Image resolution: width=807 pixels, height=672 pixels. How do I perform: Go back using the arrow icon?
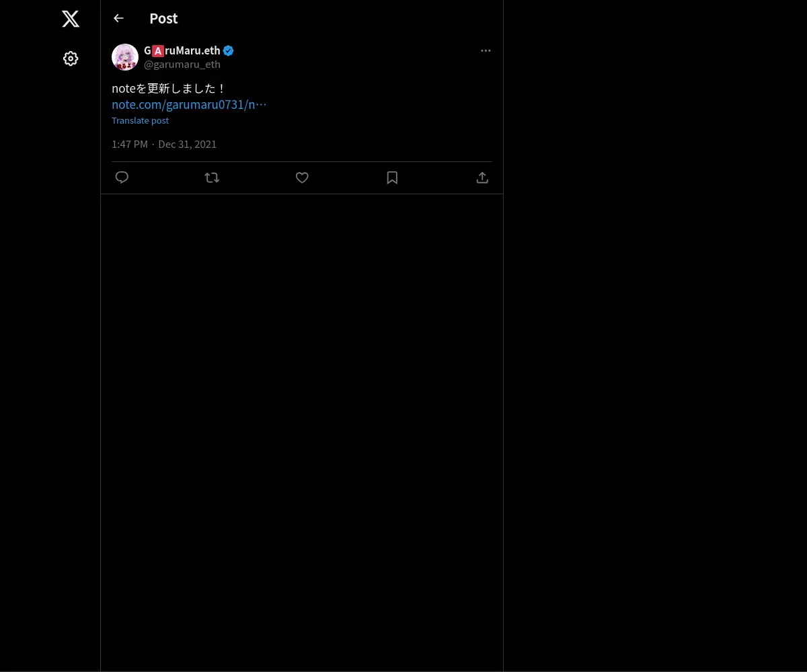pos(119,18)
